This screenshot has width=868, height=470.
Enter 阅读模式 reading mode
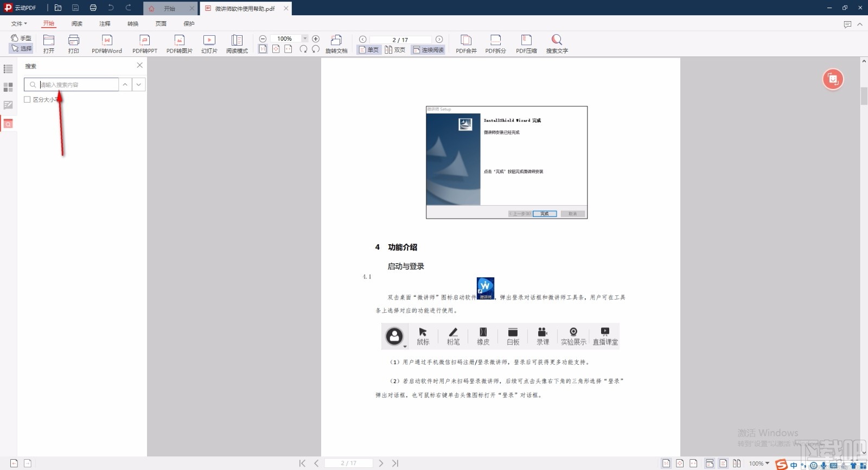point(237,43)
